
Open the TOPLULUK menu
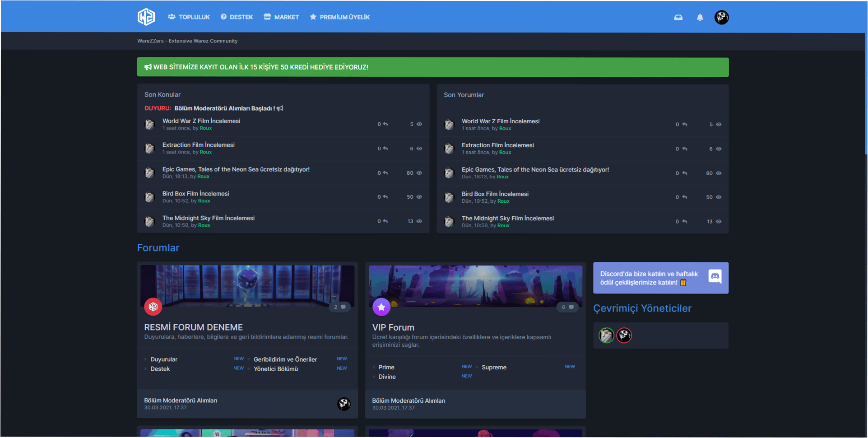pos(189,17)
